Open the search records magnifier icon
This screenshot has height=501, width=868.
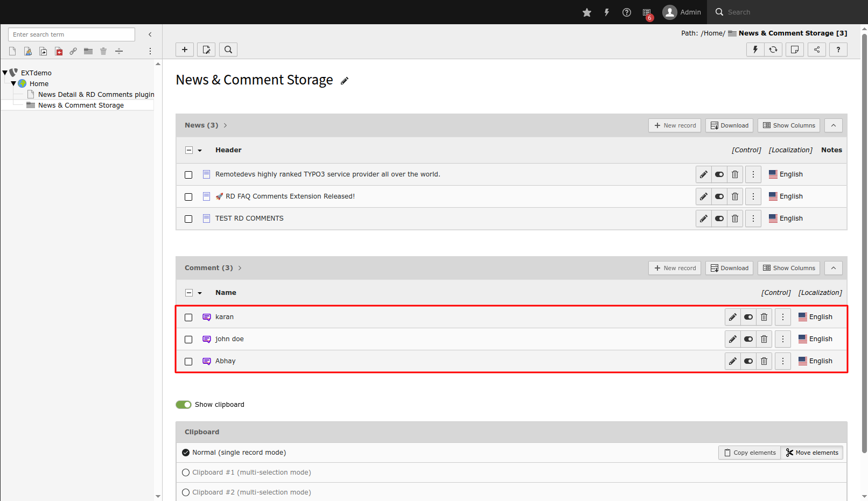228,49
